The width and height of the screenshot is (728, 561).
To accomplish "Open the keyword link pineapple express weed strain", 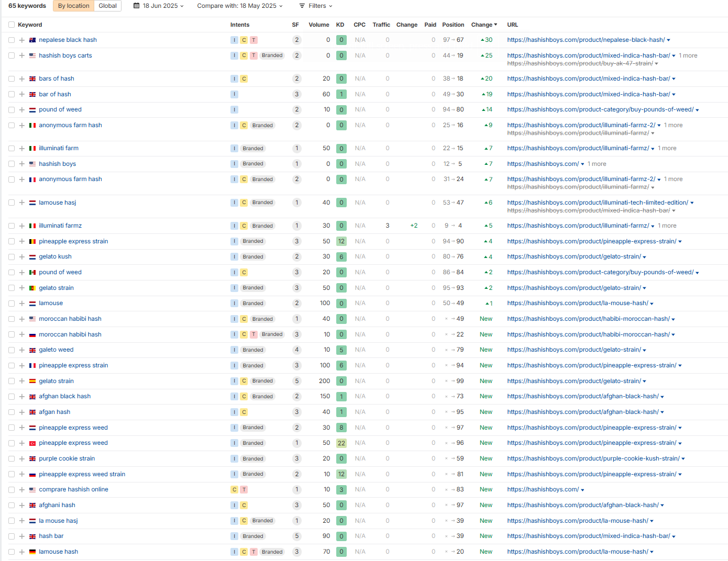I will pos(82,474).
